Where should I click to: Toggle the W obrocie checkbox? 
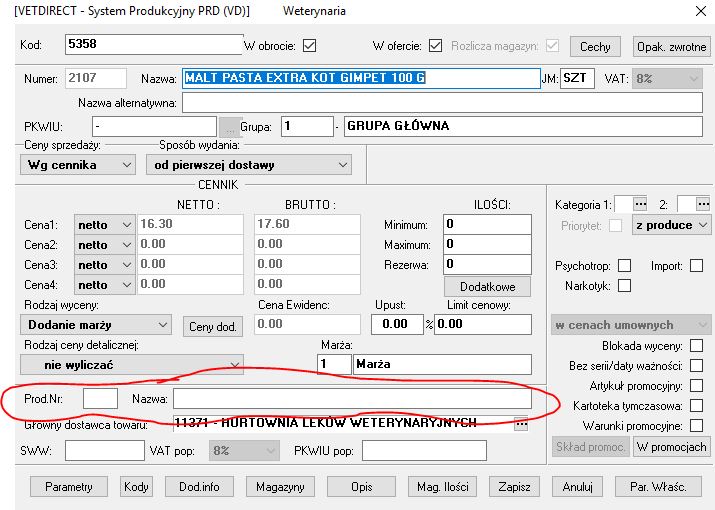[309, 46]
